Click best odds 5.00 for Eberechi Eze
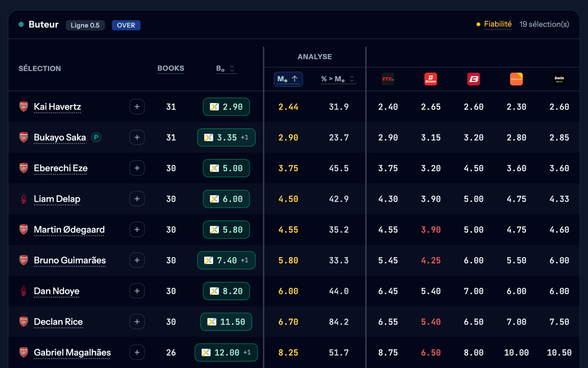Image resolution: width=588 pixels, height=368 pixels. [226, 168]
